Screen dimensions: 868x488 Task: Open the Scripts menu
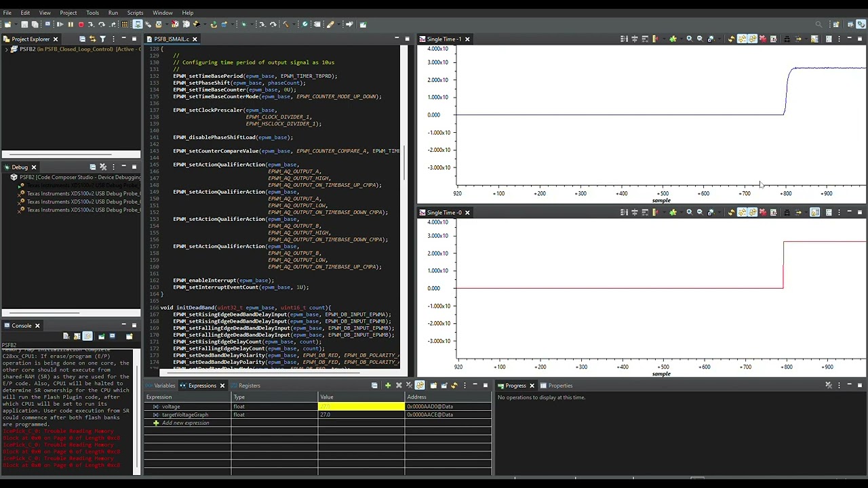(x=135, y=13)
